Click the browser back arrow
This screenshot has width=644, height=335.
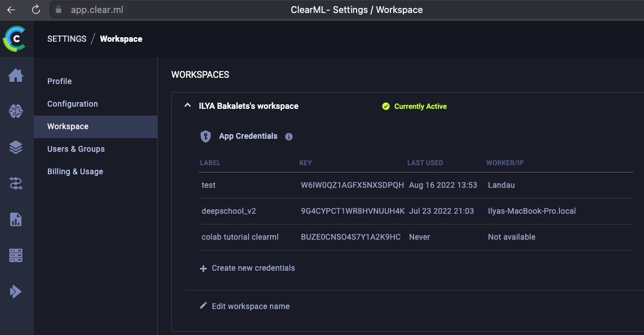click(x=11, y=10)
